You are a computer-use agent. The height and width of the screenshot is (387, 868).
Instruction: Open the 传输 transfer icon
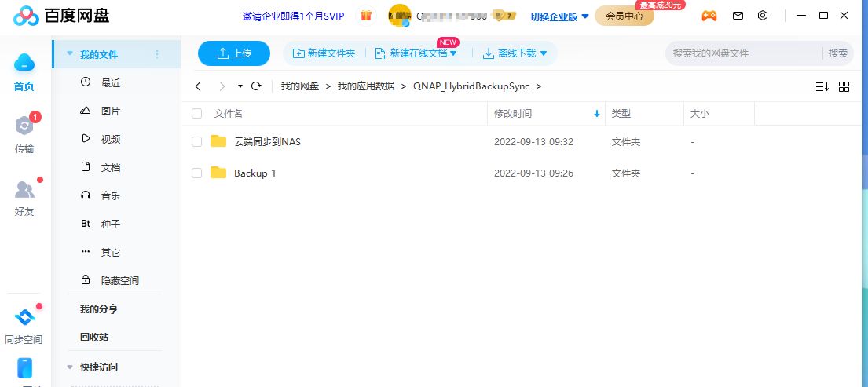pos(24,126)
